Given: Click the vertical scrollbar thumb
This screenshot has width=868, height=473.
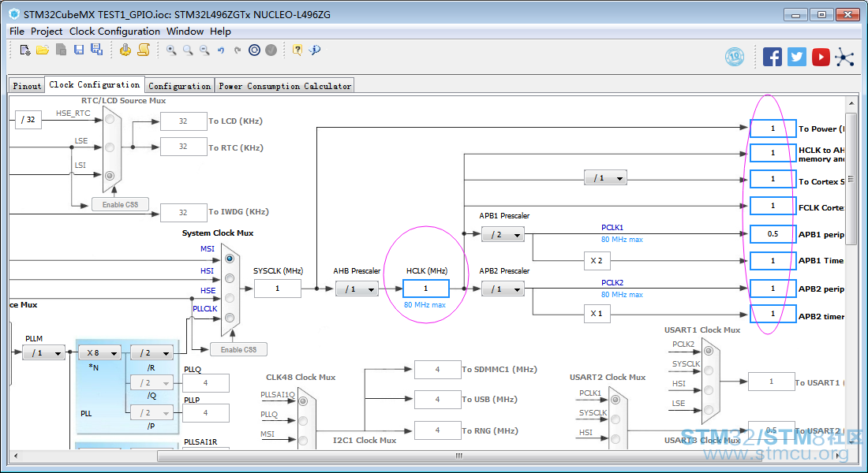Looking at the screenshot, I should tap(851, 179).
